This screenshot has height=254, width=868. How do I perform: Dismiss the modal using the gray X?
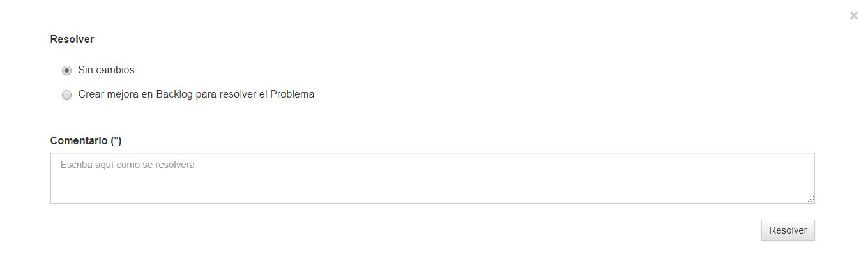point(854,16)
